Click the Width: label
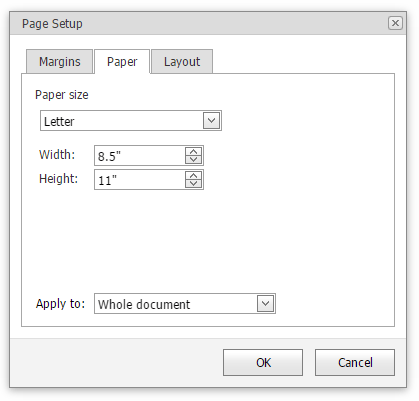The height and width of the screenshot is (401, 419). coord(57,155)
